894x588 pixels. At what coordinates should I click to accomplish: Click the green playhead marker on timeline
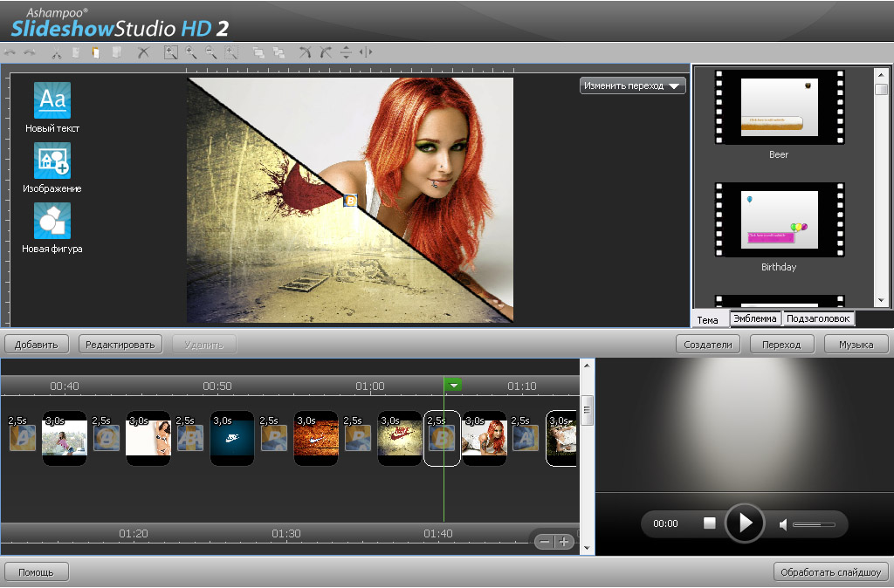pos(453,385)
